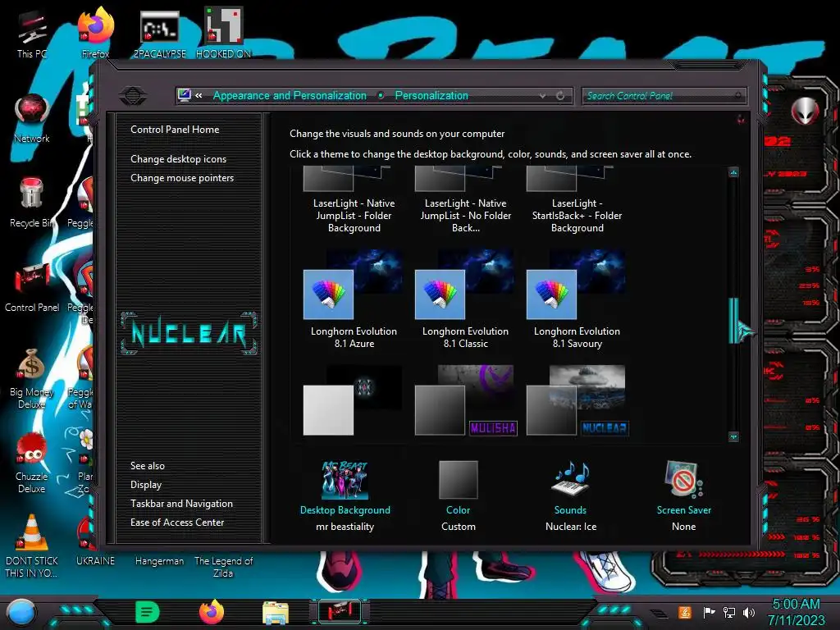Click the Personalization breadcrumb
The width and height of the screenshot is (840, 630).
[x=431, y=95]
